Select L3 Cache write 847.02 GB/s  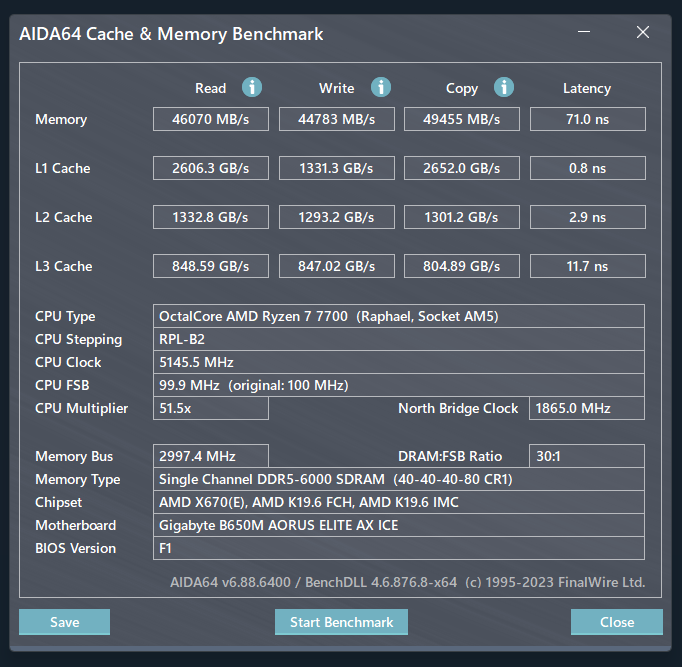pyautogui.click(x=337, y=266)
